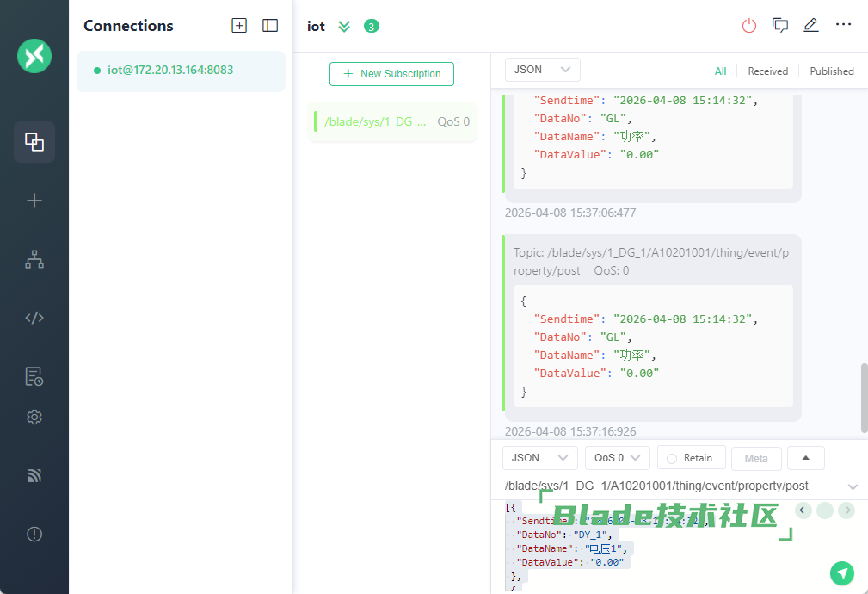Switch to Published messages filter

pos(831,71)
